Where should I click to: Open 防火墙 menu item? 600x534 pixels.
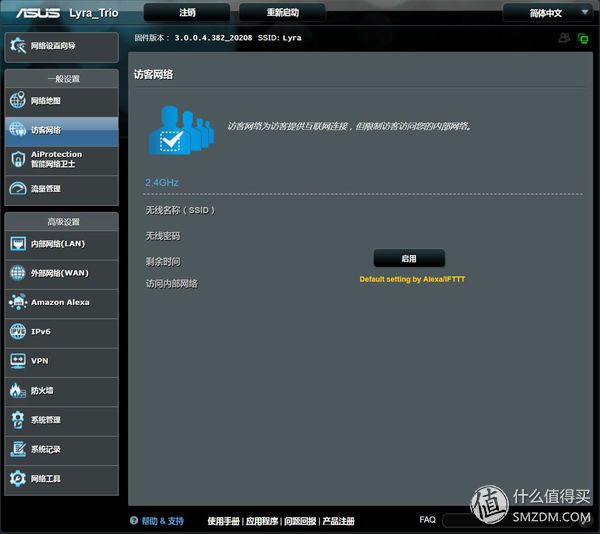pos(62,391)
